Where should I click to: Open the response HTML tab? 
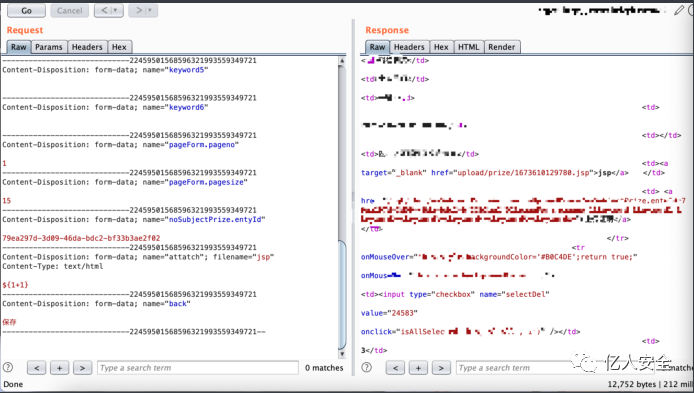click(x=469, y=47)
